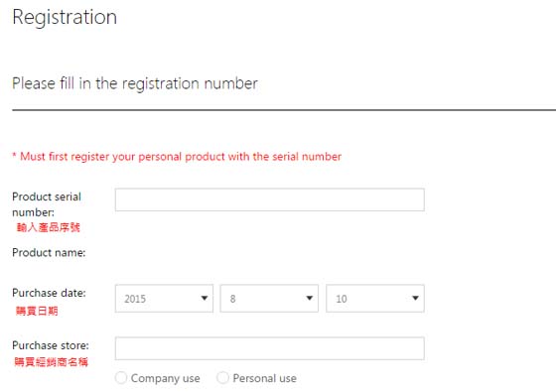Select the Company use radio button
The width and height of the screenshot is (556, 392).
[x=121, y=378]
